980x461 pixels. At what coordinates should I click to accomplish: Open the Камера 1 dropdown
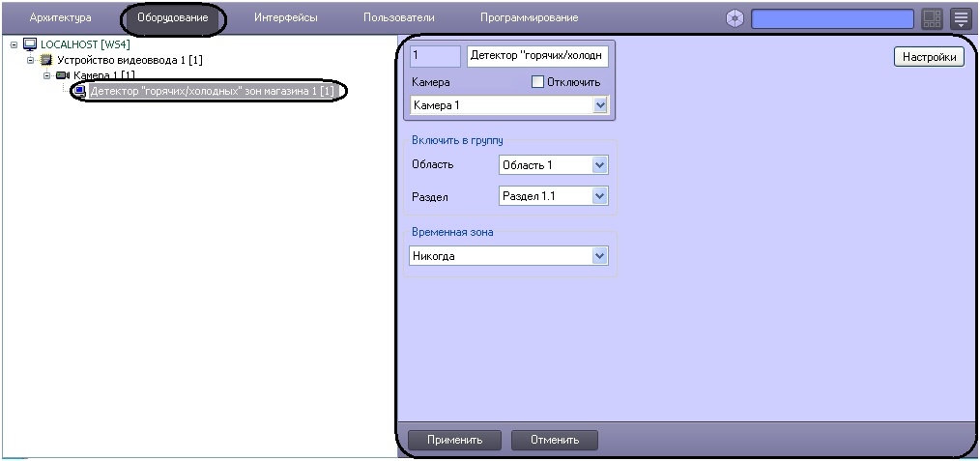(600, 104)
